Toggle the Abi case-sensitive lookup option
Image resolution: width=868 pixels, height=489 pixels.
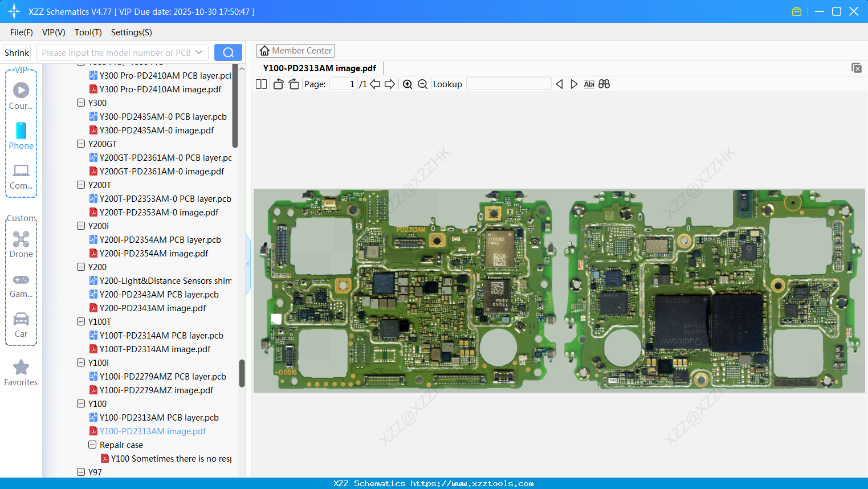click(x=589, y=84)
